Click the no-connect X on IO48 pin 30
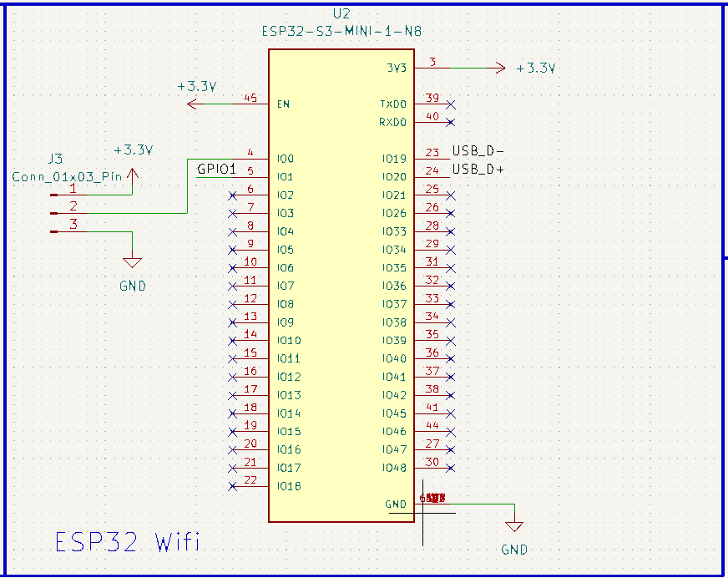The image size is (728, 578). (x=451, y=469)
